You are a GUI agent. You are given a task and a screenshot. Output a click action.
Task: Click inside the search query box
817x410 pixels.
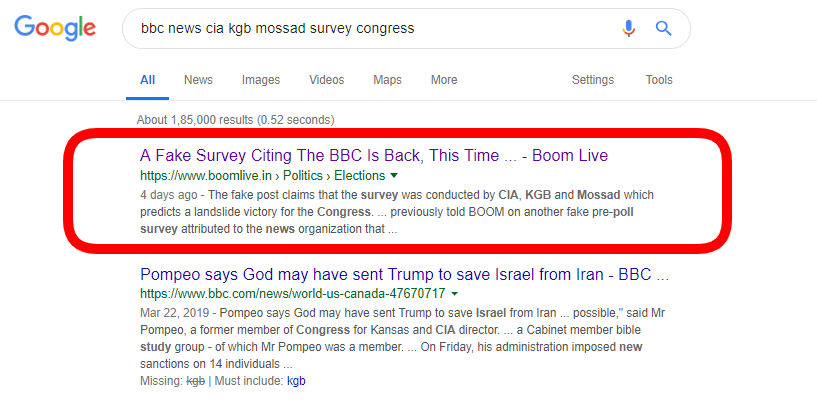click(x=375, y=28)
